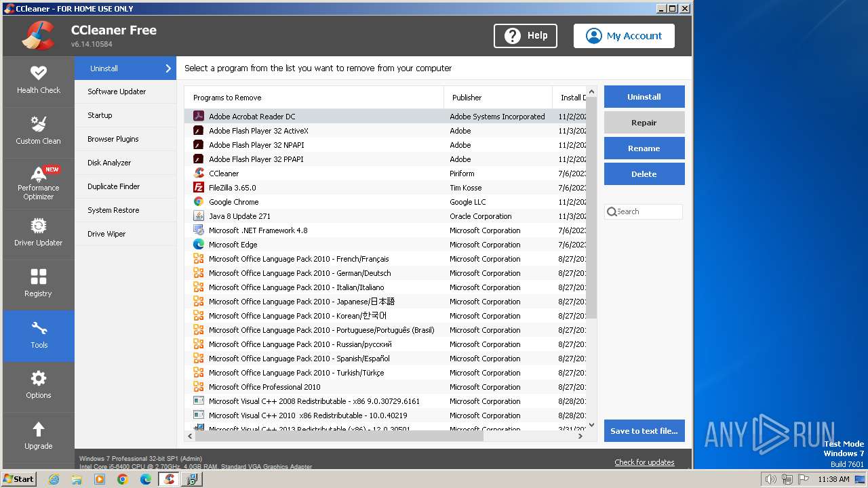The image size is (868, 488).
Task: Open Microsoft Edge from the taskbar
Action: (x=146, y=479)
